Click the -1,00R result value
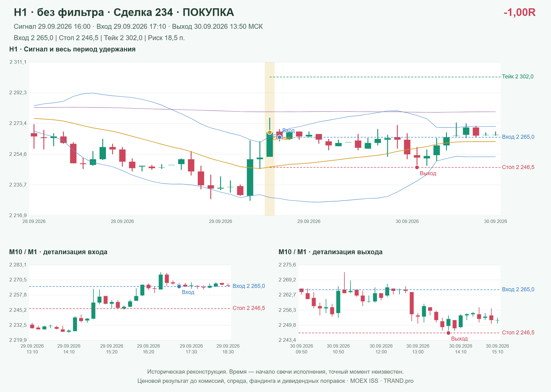The height and width of the screenshot is (392, 551). click(519, 12)
